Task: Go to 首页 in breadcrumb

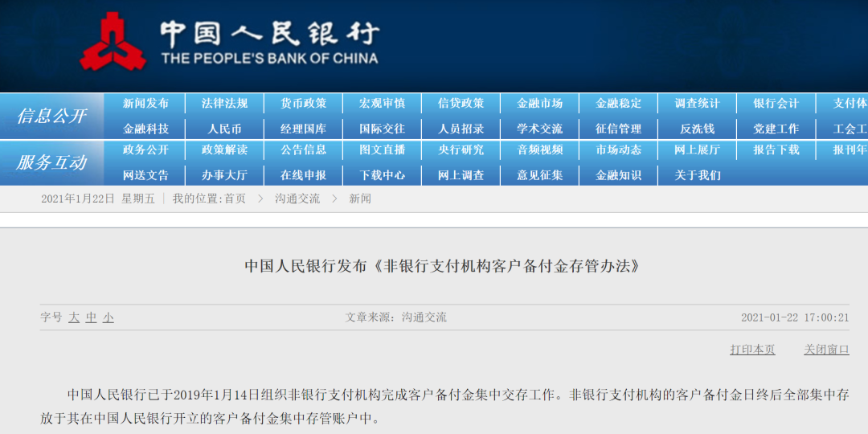Action: [x=235, y=199]
